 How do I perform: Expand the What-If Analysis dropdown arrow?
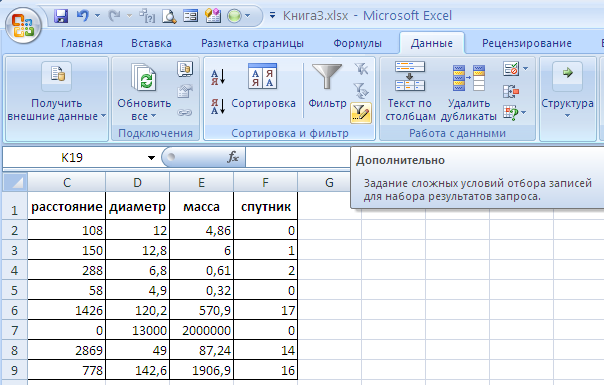(524, 113)
